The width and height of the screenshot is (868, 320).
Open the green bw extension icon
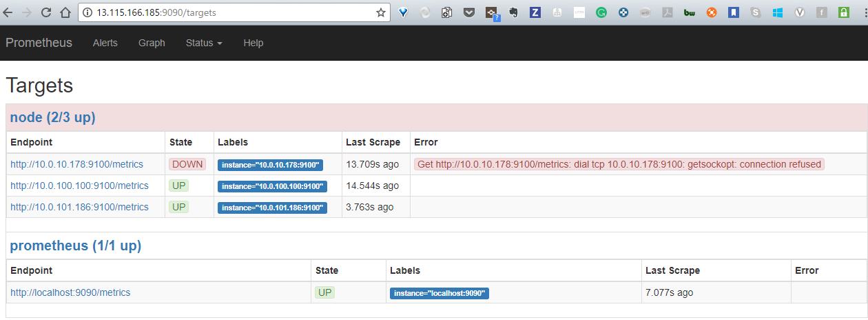click(690, 12)
